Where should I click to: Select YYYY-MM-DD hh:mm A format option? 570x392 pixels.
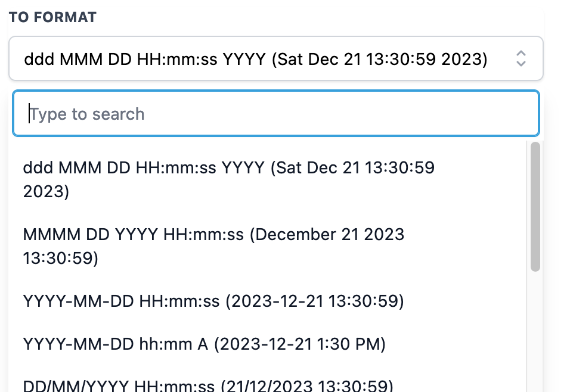[x=267, y=344]
